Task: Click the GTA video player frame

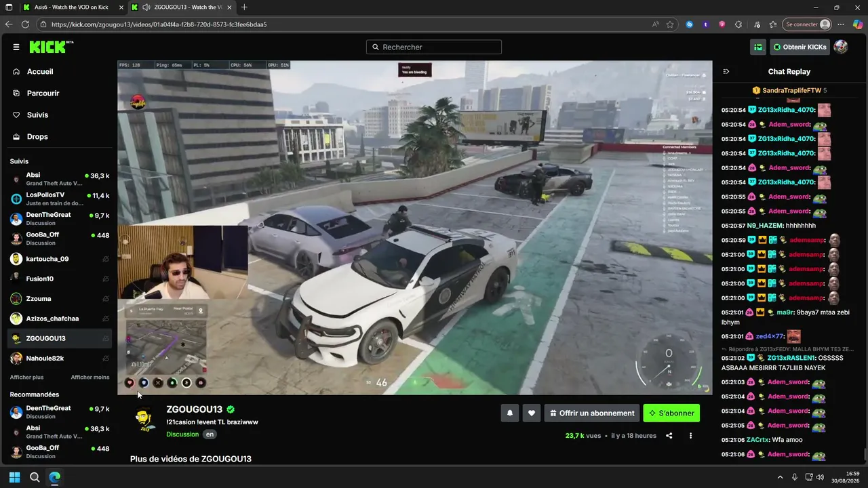Action: [415, 228]
